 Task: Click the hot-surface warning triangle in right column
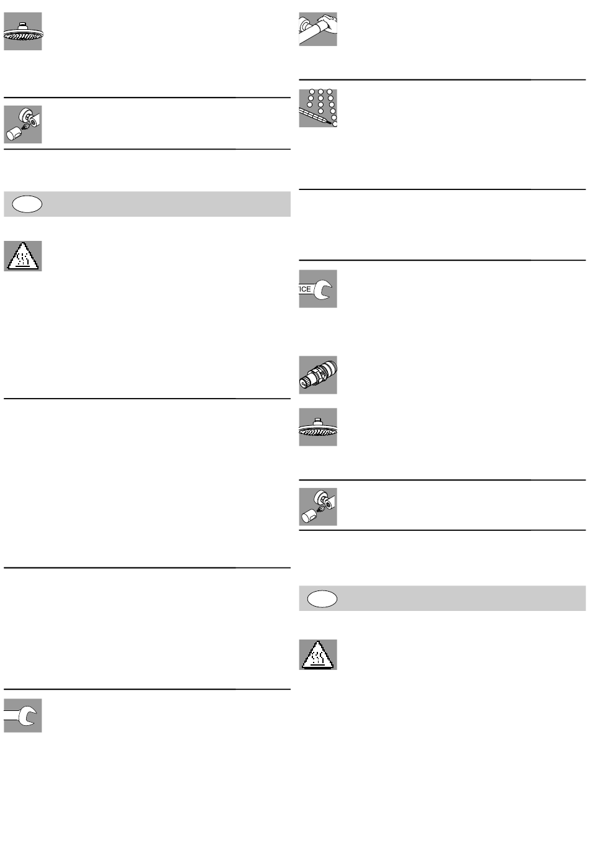[318, 654]
